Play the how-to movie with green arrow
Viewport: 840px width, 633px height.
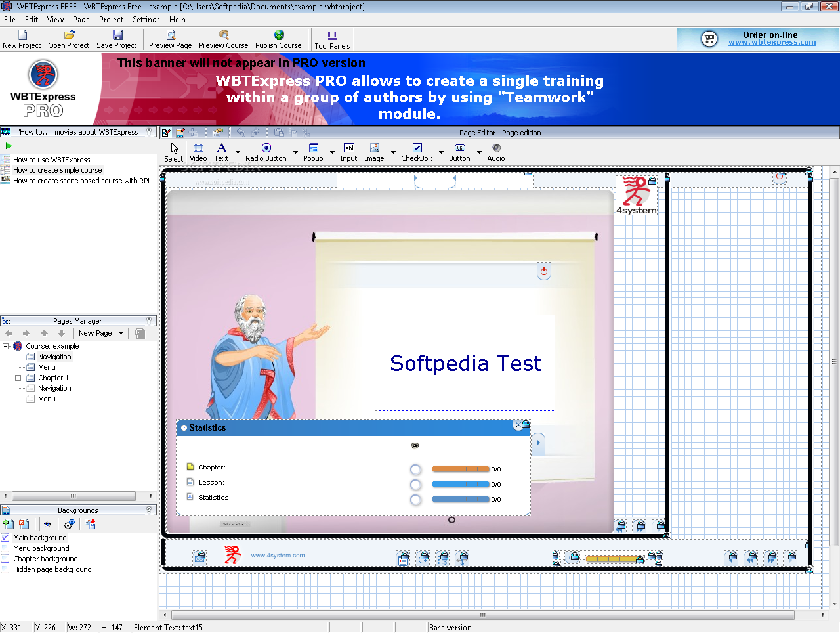[x=9, y=146]
